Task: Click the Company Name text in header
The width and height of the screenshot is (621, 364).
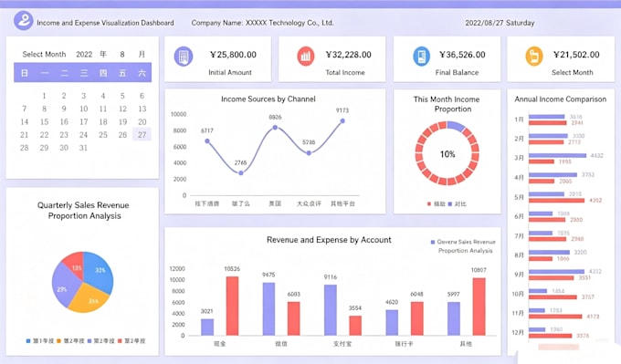Action: (x=262, y=23)
